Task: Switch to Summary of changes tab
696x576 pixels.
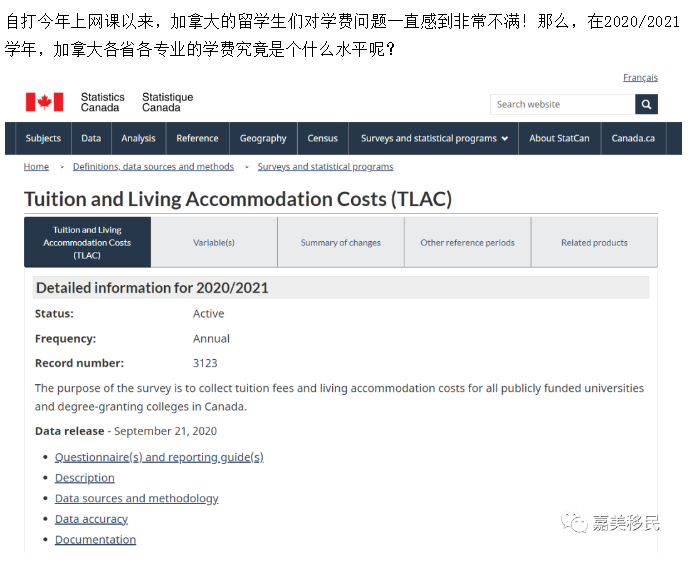Action: tap(340, 243)
